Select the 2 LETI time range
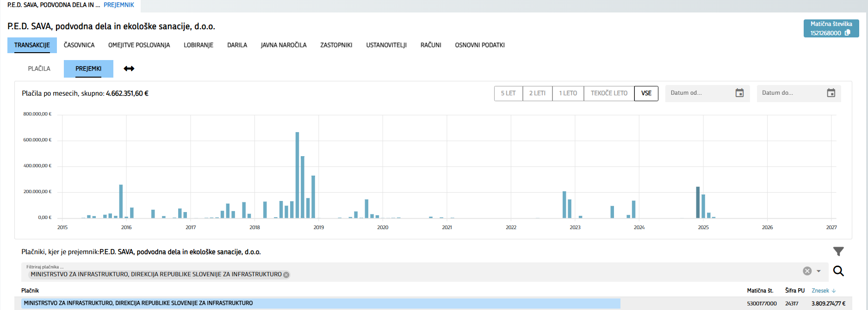The image size is (868, 310). [x=537, y=93]
